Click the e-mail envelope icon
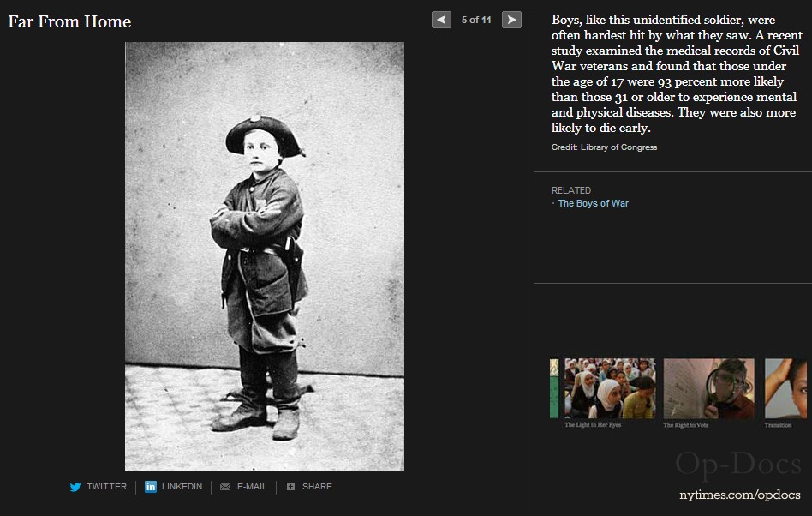Image resolution: width=812 pixels, height=516 pixels. pyautogui.click(x=225, y=487)
